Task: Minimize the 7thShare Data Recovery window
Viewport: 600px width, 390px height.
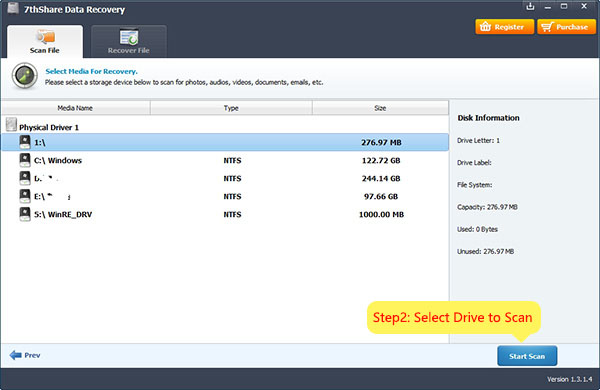Action: 548,7
